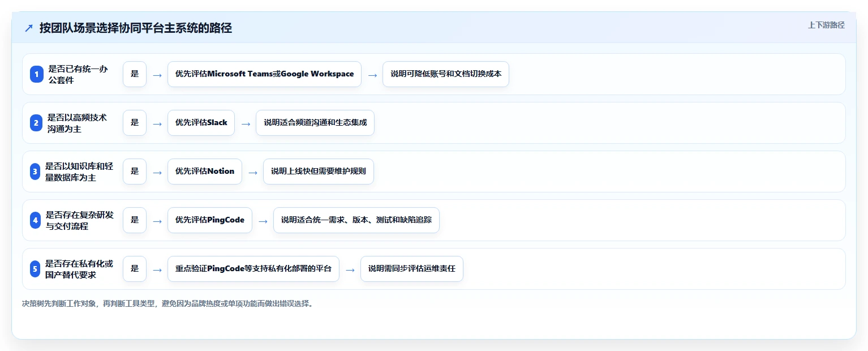Click the 是 box in the 私有化 row

tap(135, 269)
